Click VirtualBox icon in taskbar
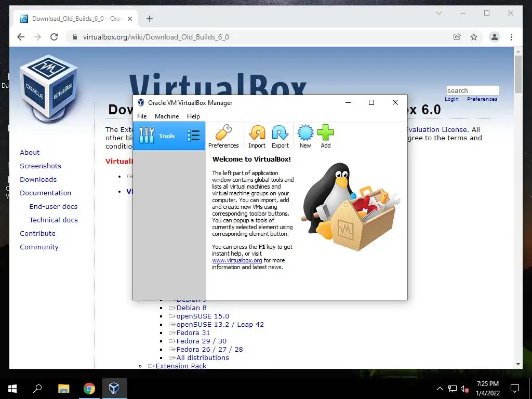 click(x=114, y=389)
